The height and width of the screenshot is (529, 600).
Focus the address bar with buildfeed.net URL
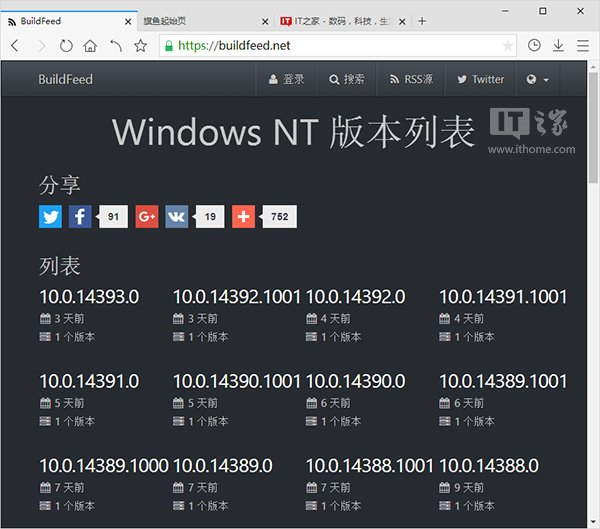click(x=337, y=46)
